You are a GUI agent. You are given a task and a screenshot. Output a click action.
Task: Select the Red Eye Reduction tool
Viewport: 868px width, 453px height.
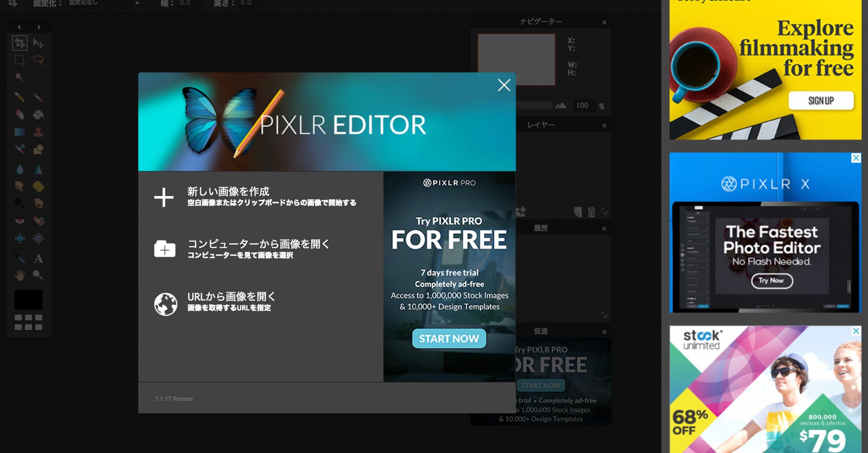point(19,221)
